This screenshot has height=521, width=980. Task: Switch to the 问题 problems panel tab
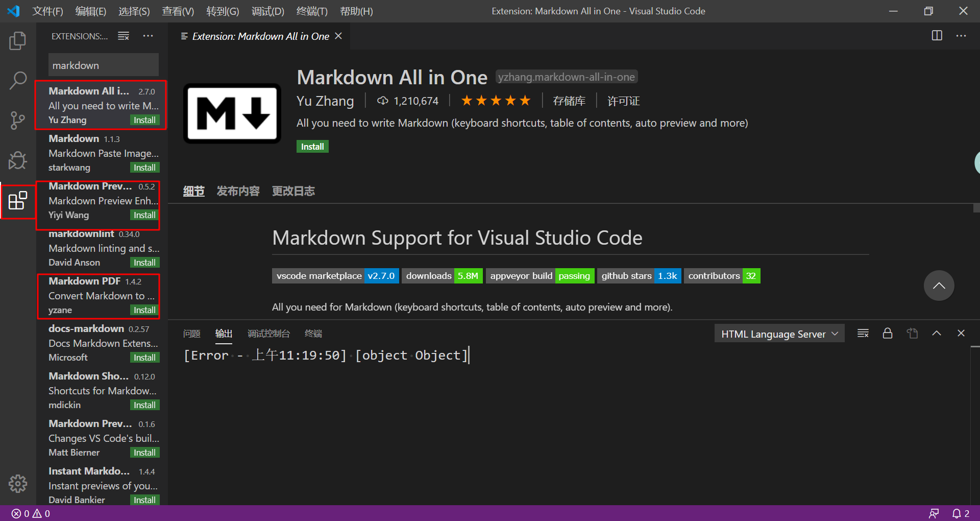tap(191, 334)
